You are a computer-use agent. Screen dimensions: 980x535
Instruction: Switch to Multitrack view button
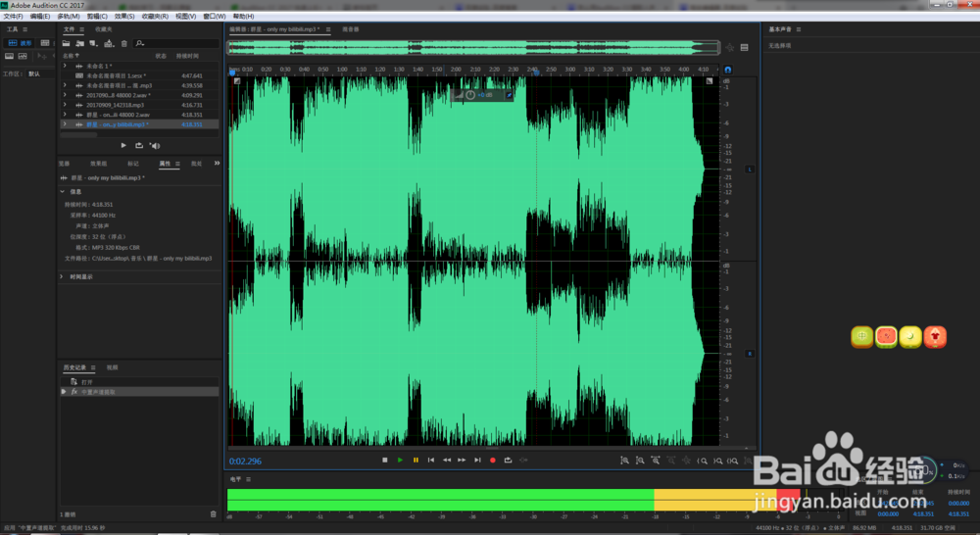[45, 43]
